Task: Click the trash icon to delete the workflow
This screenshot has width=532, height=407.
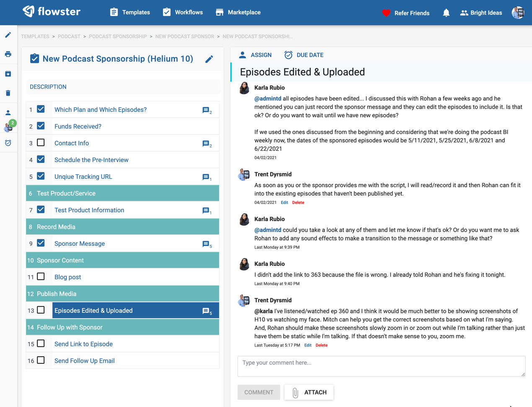Action: [8, 93]
